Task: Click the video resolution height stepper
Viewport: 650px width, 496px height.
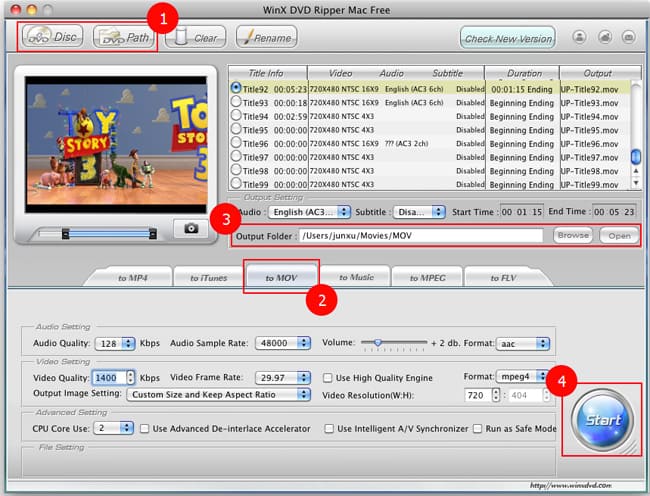Action: [546, 395]
